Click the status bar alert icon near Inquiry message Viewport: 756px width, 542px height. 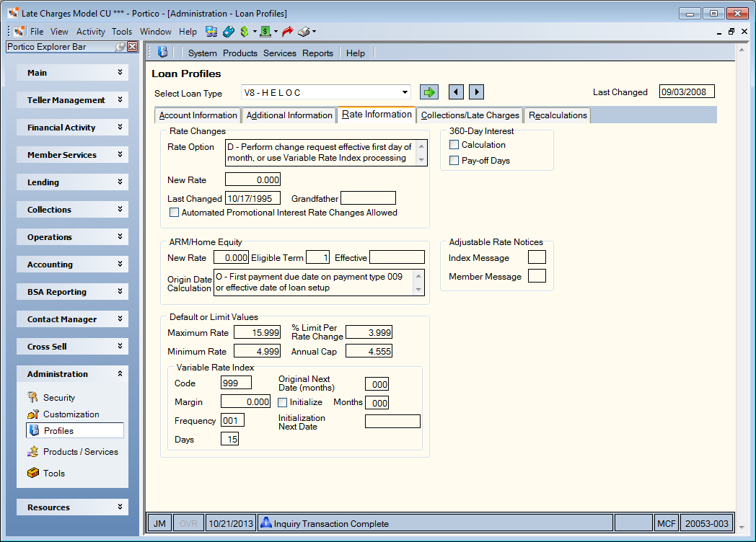(265, 523)
